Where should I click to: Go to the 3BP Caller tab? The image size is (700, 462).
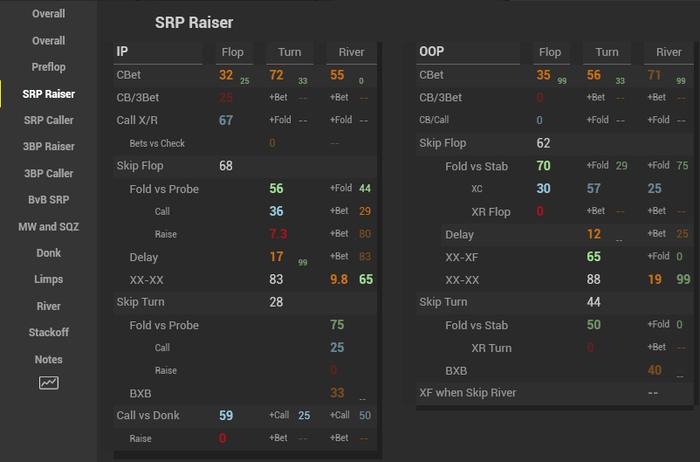coord(48,173)
